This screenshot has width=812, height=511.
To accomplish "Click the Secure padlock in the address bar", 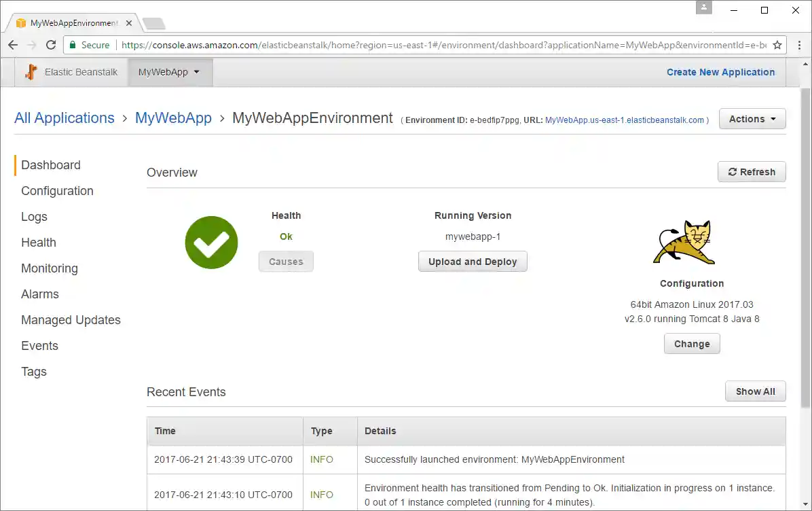I will [72, 45].
